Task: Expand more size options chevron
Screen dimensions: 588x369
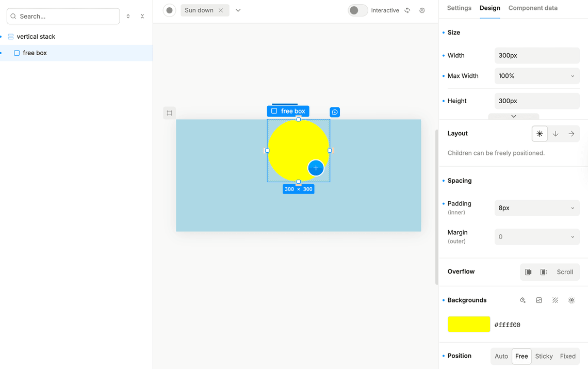Action: [513, 116]
